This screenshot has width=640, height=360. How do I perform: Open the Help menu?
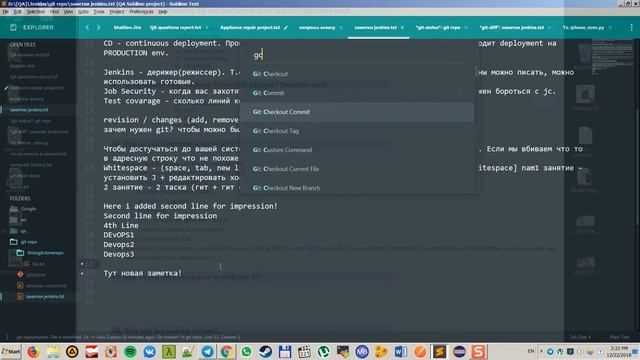[x=163, y=12]
